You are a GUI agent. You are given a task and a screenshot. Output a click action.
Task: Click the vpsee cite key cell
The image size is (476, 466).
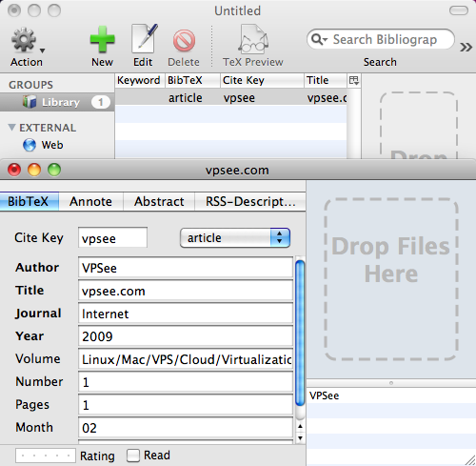239,98
